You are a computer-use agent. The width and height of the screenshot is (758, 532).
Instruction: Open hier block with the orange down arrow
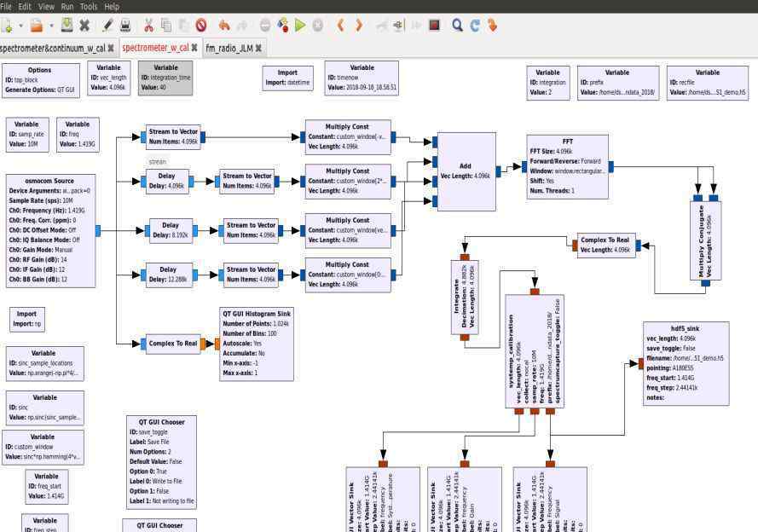492,25
